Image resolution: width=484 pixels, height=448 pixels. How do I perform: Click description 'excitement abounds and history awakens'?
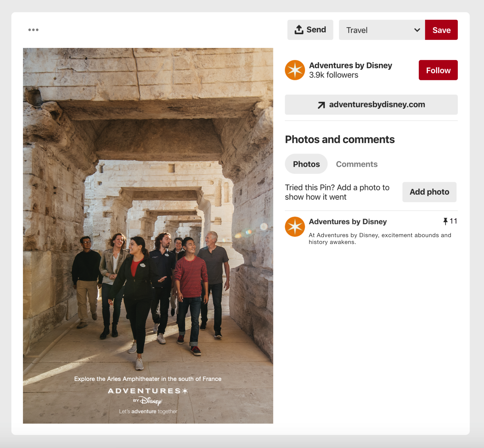[x=380, y=239]
